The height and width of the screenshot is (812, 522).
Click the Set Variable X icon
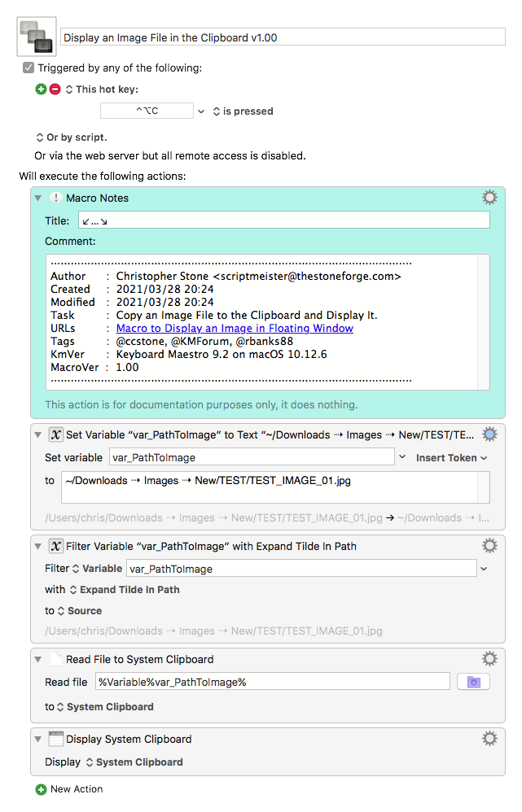tap(55, 434)
